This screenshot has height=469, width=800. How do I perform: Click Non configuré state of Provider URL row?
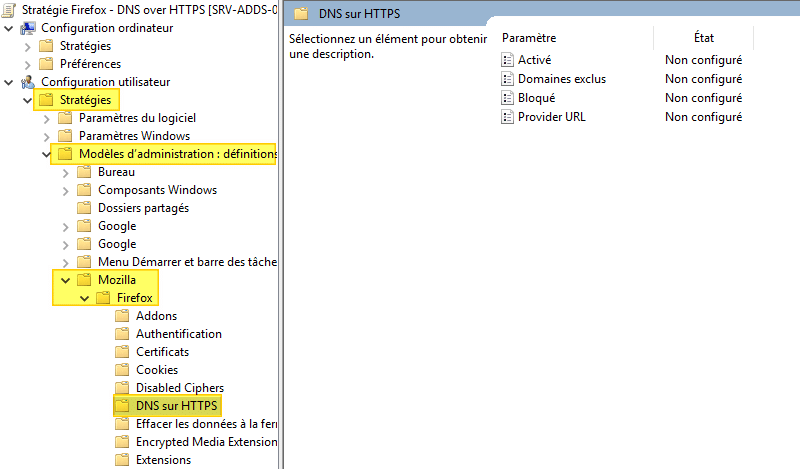tap(704, 117)
